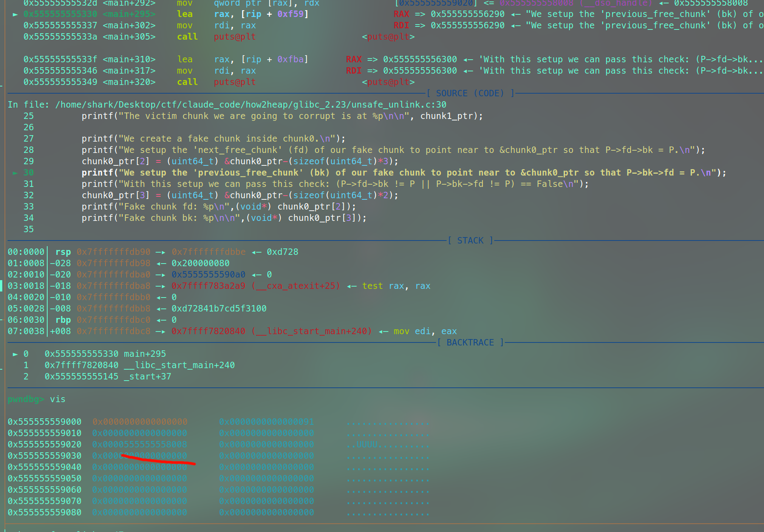Select heap address 0x555555559060
Screen dimensions: 764x532
45,490
